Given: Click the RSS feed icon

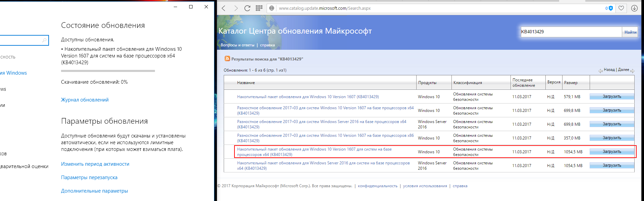Looking at the screenshot, I should [x=227, y=59].
